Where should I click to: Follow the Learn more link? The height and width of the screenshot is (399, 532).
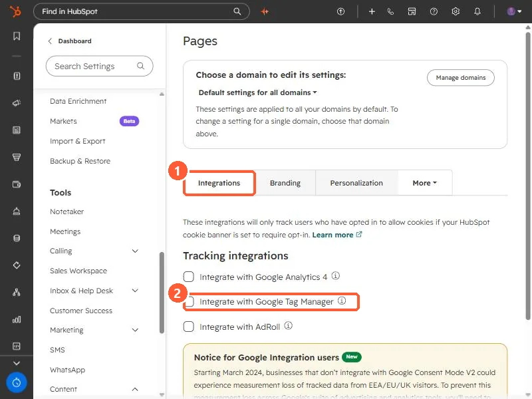coord(337,235)
